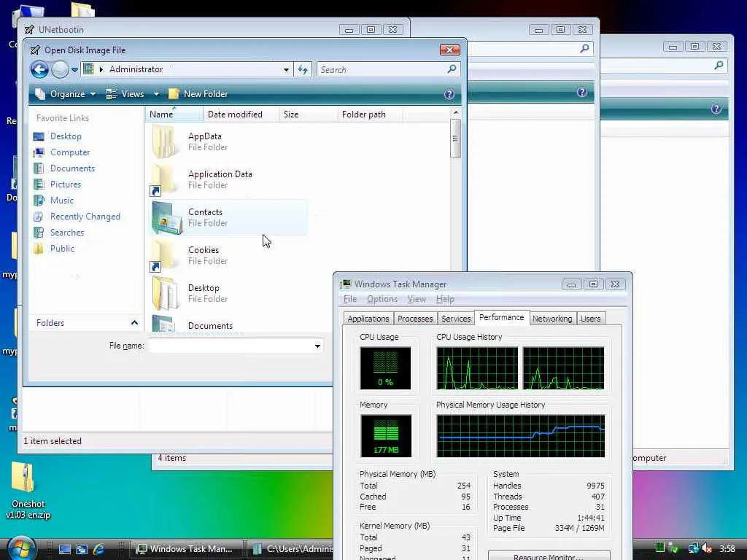Viewport: 747px width, 560px height.
Task: Expand the Views dropdown arrow
Action: point(156,94)
